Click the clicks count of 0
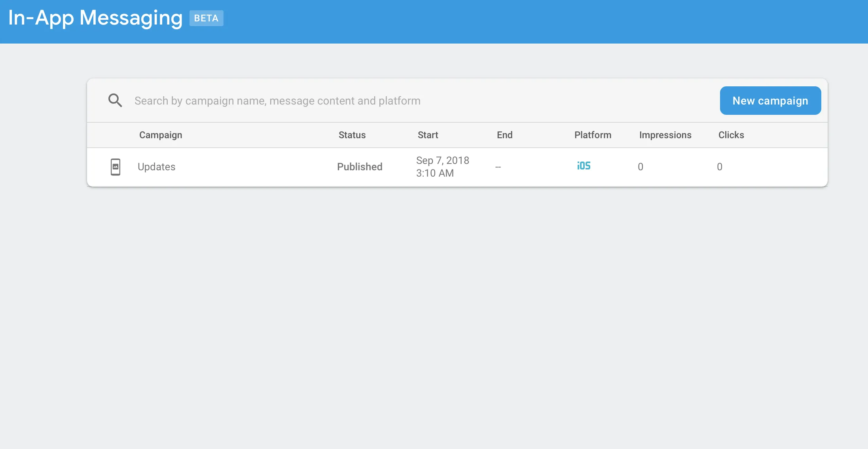Viewport: 868px width, 449px height. click(720, 167)
